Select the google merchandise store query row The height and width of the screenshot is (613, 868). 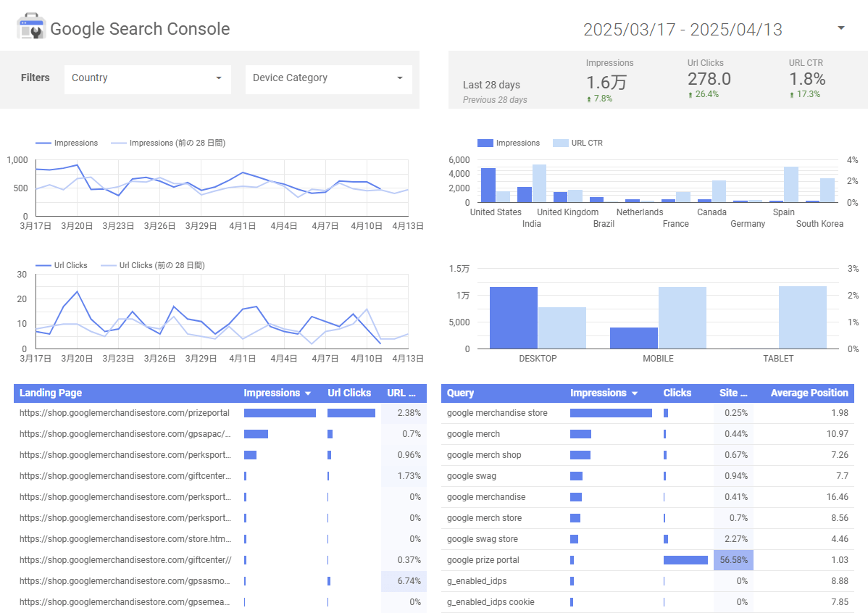click(648, 413)
